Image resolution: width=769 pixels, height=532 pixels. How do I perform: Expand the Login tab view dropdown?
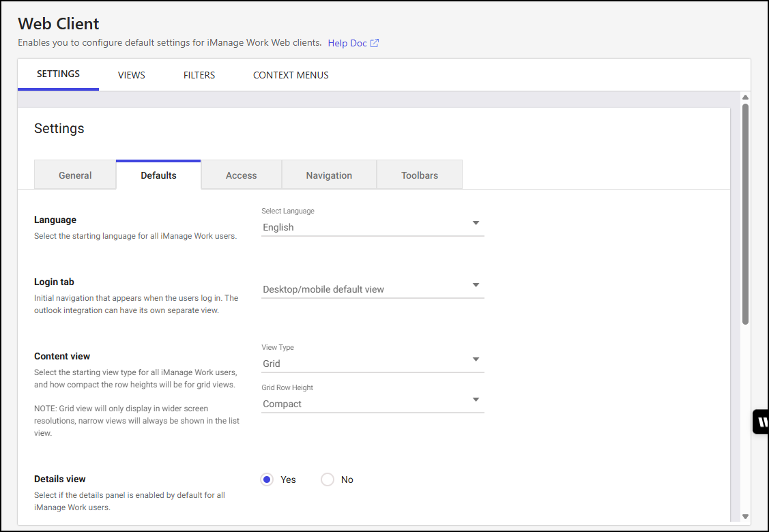point(373,289)
